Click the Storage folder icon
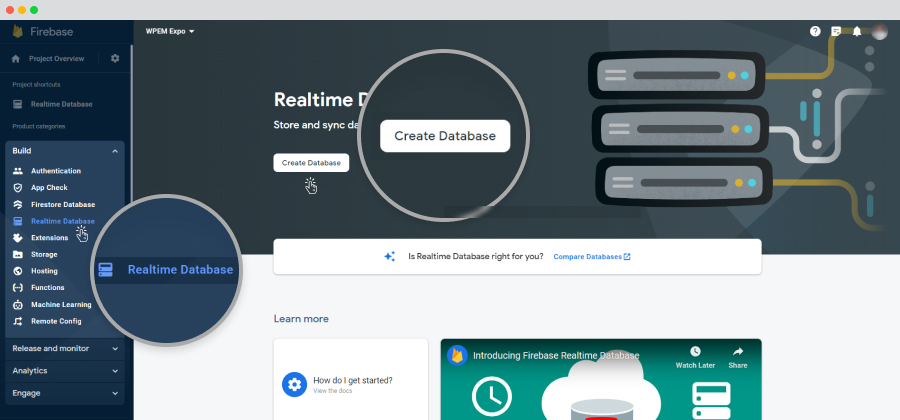900x420 pixels. (18, 254)
